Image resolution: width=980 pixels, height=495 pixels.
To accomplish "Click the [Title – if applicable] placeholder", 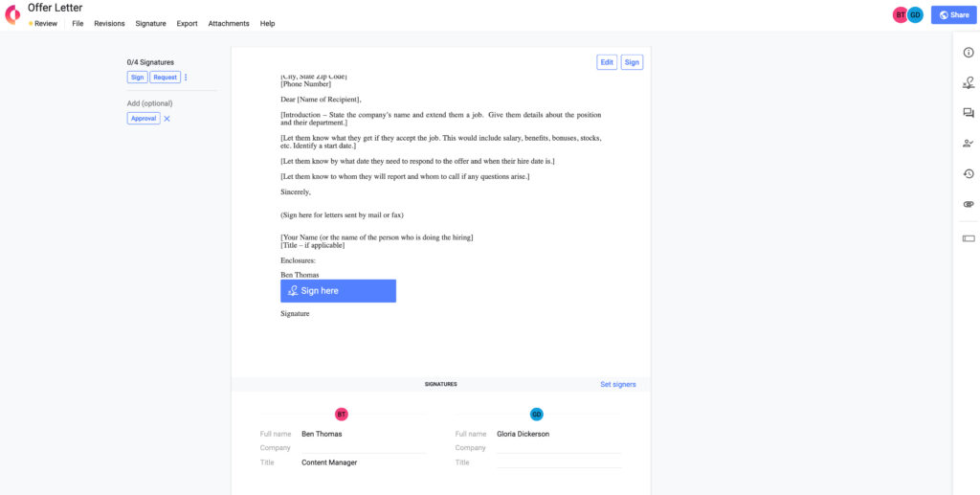I will (x=313, y=246).
